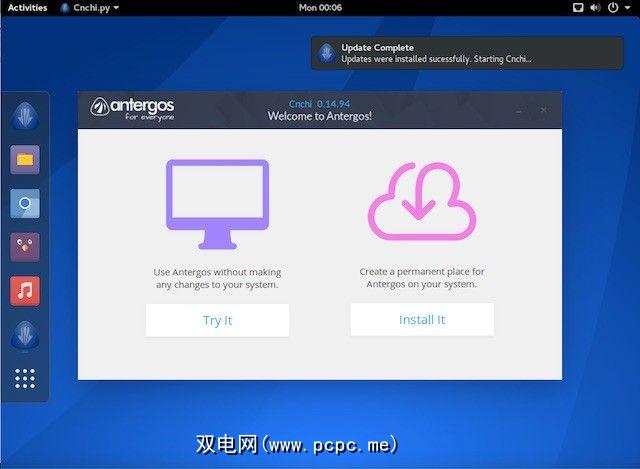Click the Antergos icon in the notification
This screenshot has height=469, width=640.
327,53
